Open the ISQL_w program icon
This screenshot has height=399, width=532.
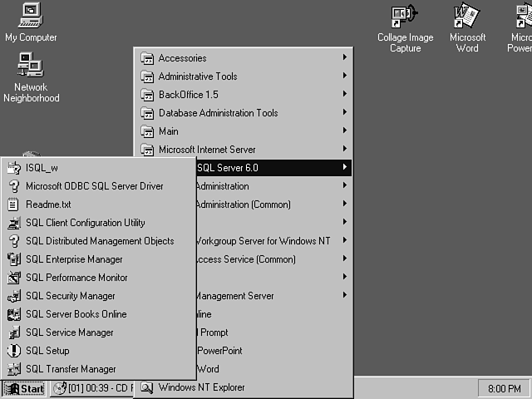(x=13, y=168)
